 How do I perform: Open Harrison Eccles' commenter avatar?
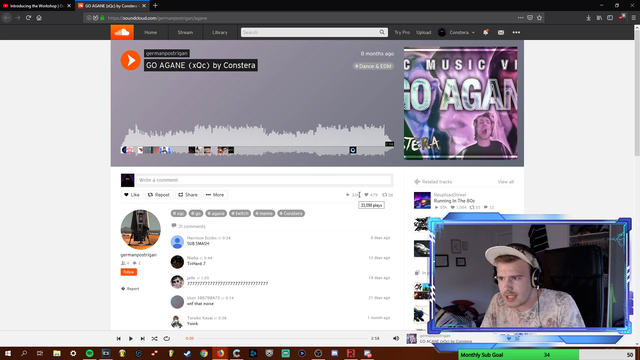177,242
